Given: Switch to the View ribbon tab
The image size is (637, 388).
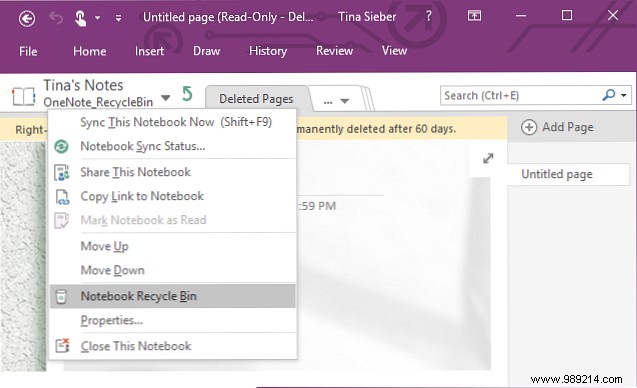Looking at the screenshot, I should point(394,51).
